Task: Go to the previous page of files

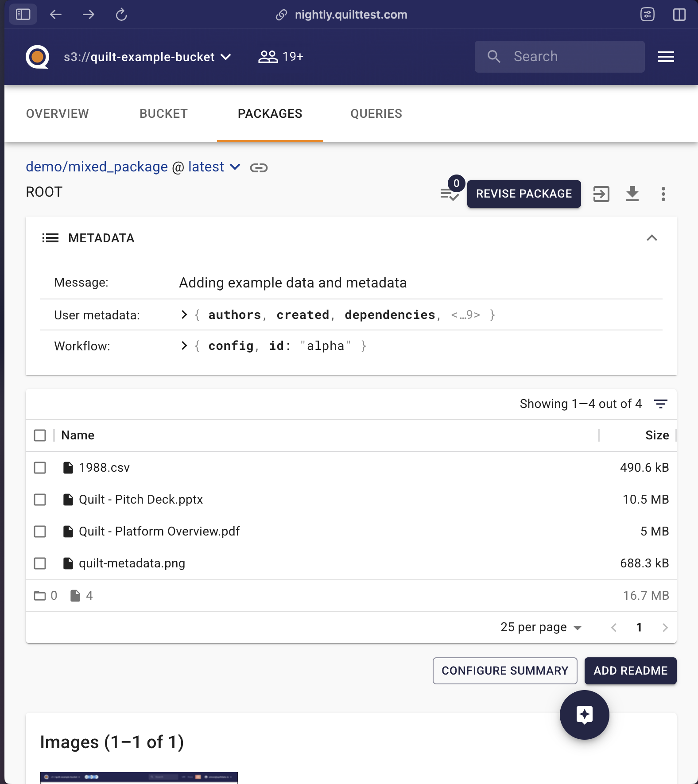Action: tap(613, 628)
